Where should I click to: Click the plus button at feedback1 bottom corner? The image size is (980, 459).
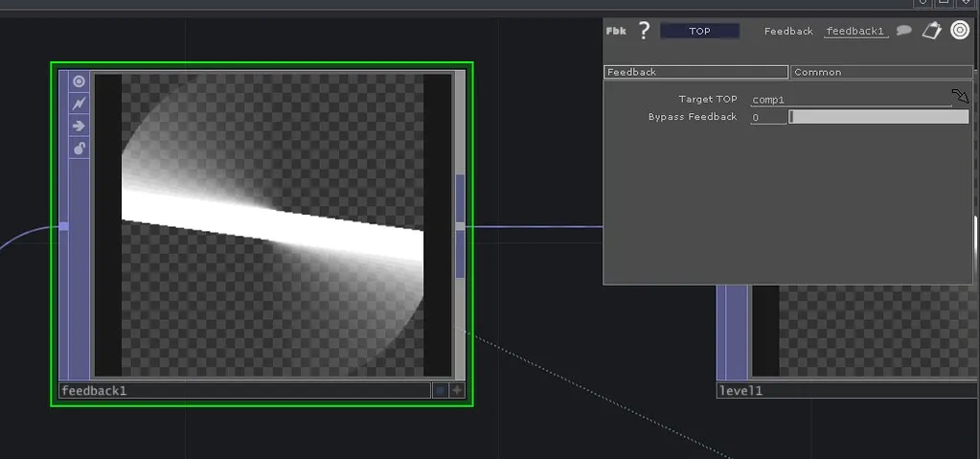point(457,390)
